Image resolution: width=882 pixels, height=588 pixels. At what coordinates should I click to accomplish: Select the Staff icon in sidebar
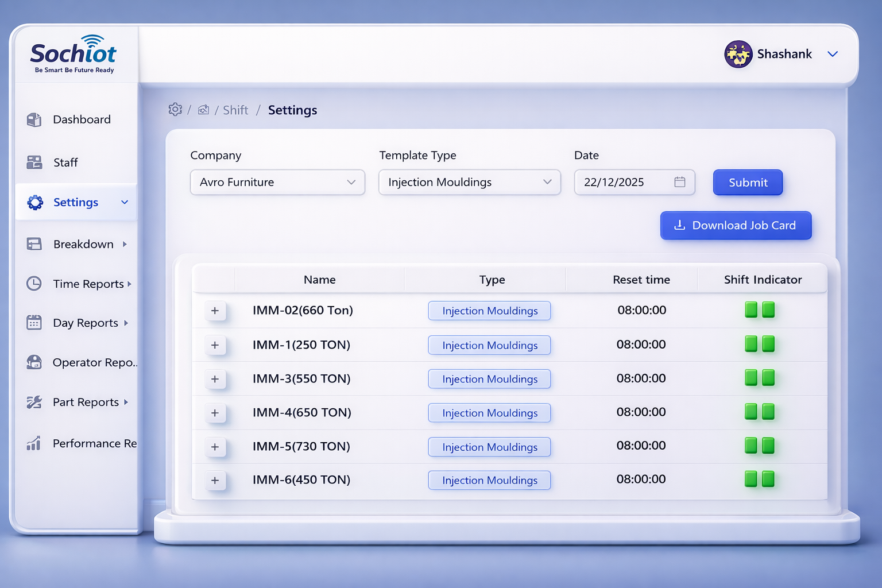[34, 163]
